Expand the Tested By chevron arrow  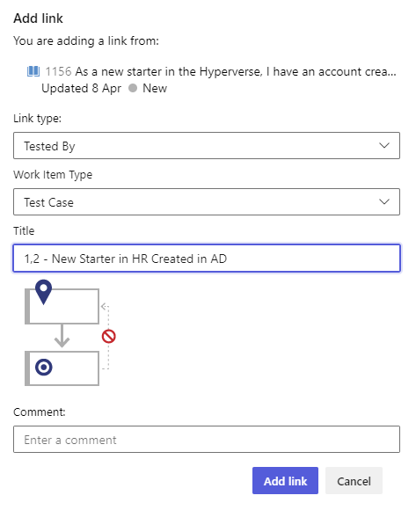click(x=384, y=146)
